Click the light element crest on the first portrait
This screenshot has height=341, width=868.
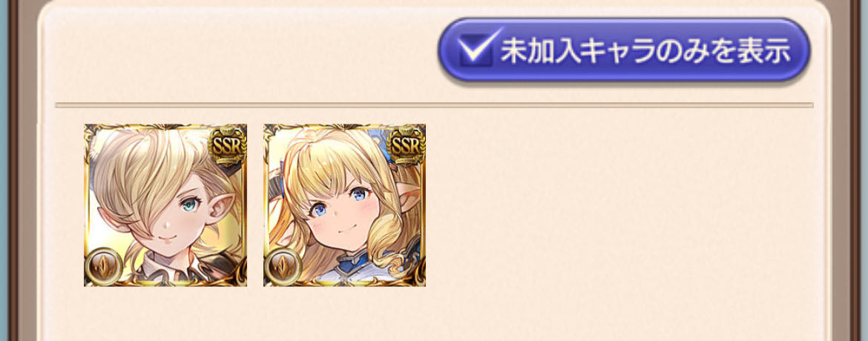coord(104,267)
